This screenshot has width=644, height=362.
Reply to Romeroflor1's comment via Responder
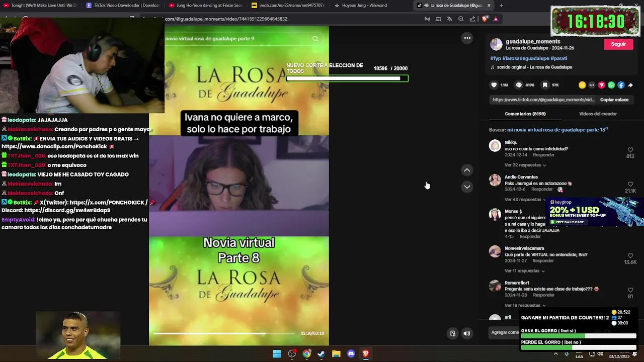point(543,295)
